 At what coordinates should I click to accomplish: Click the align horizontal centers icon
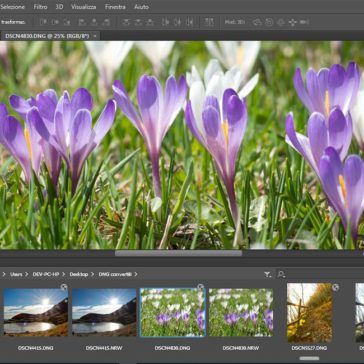pos(94,22)
